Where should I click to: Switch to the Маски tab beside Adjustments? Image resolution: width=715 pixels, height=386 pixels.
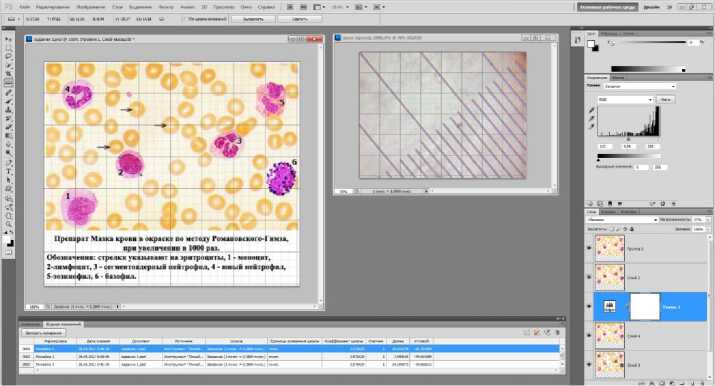[617, 78]
